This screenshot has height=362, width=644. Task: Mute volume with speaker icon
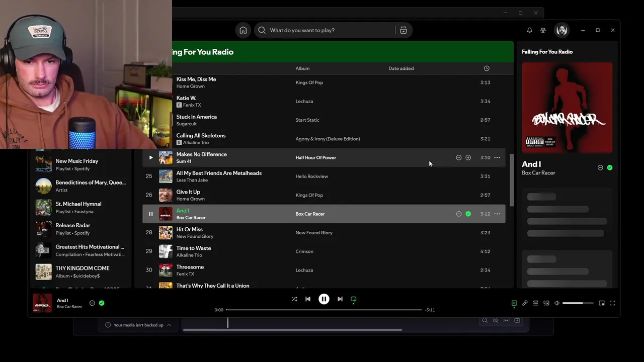pos(556,303)
